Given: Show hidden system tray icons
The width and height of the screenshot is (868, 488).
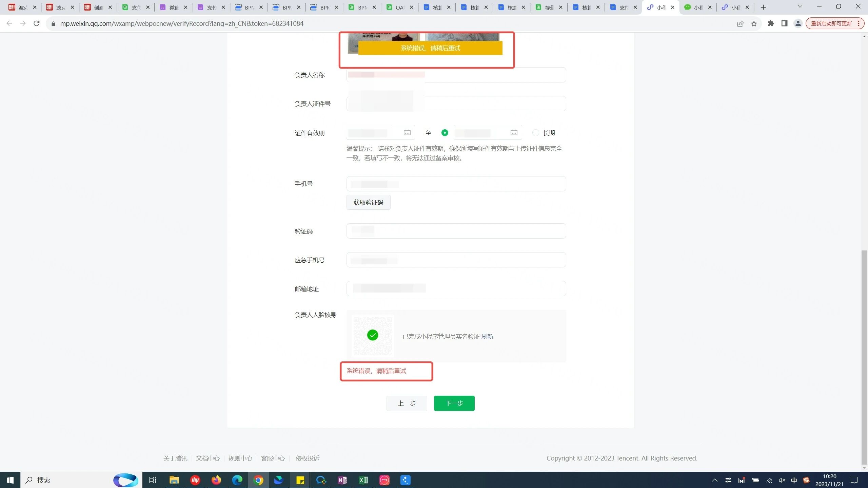Looking at the screenshot, I should pos(714,480).
